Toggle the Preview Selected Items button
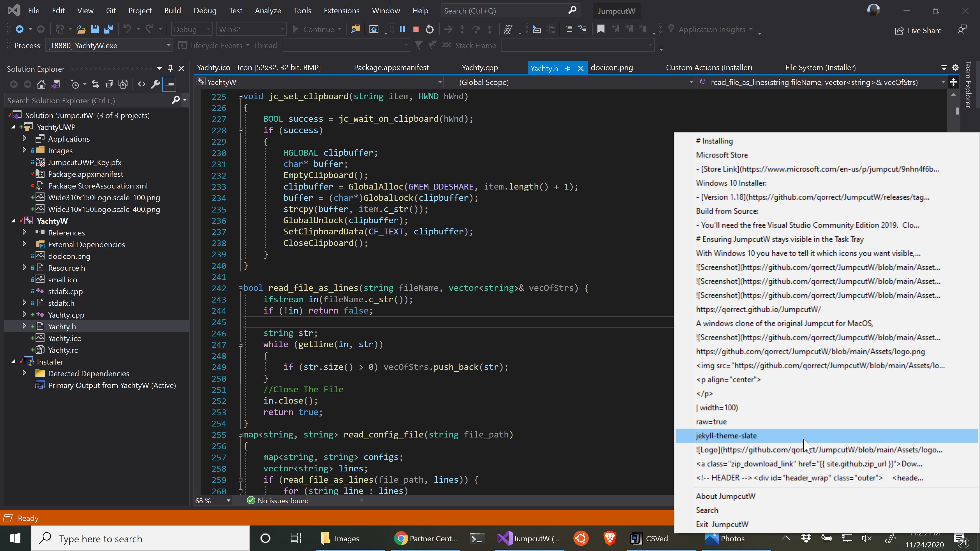The width and height of the screenshot is (980, 551). [169, 84]
